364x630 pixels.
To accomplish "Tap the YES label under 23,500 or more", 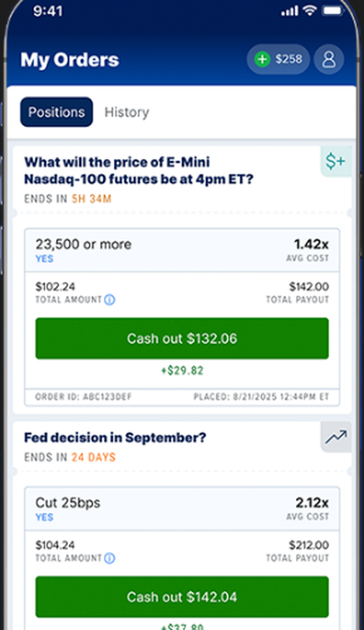I will click(44, 258).
